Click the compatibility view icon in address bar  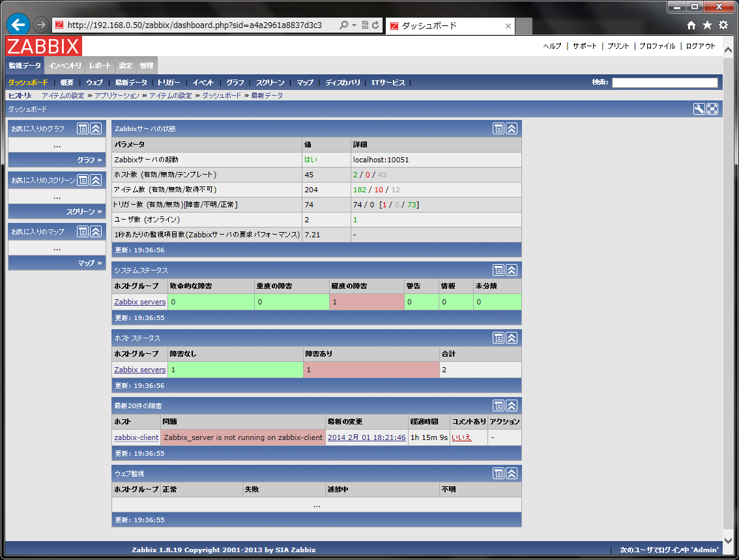tap(365, 25)
